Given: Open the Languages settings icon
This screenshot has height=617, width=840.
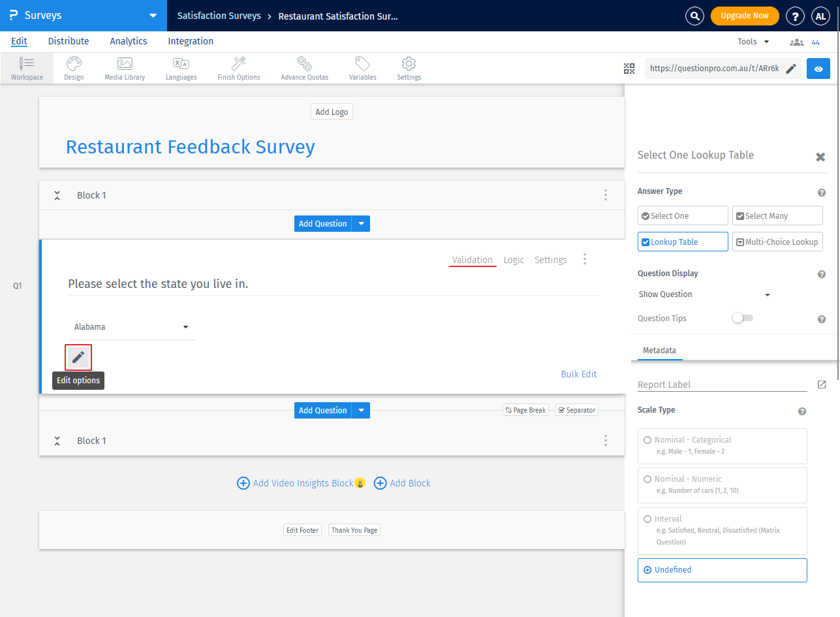Looking at the screenshot, I should tap(181, 68).
